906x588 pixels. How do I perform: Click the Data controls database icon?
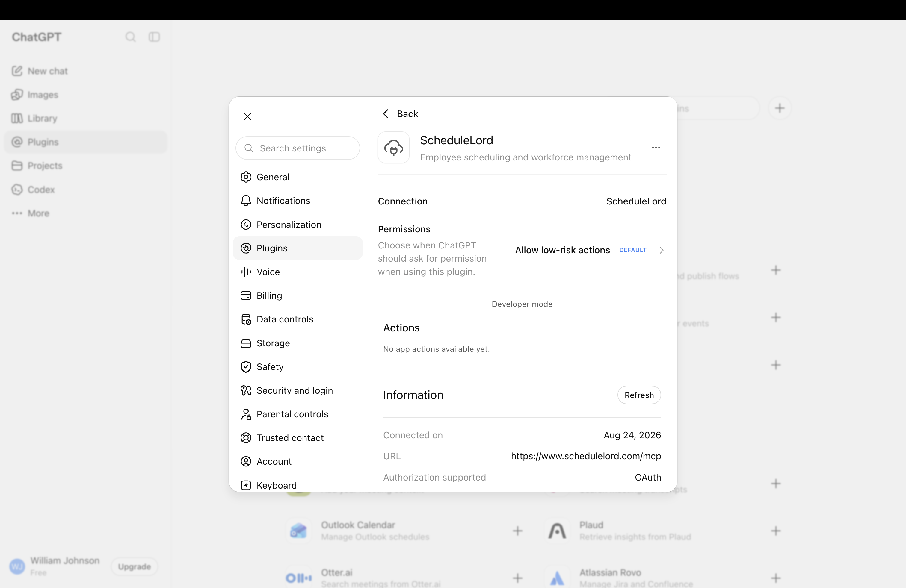coord(246,319)
